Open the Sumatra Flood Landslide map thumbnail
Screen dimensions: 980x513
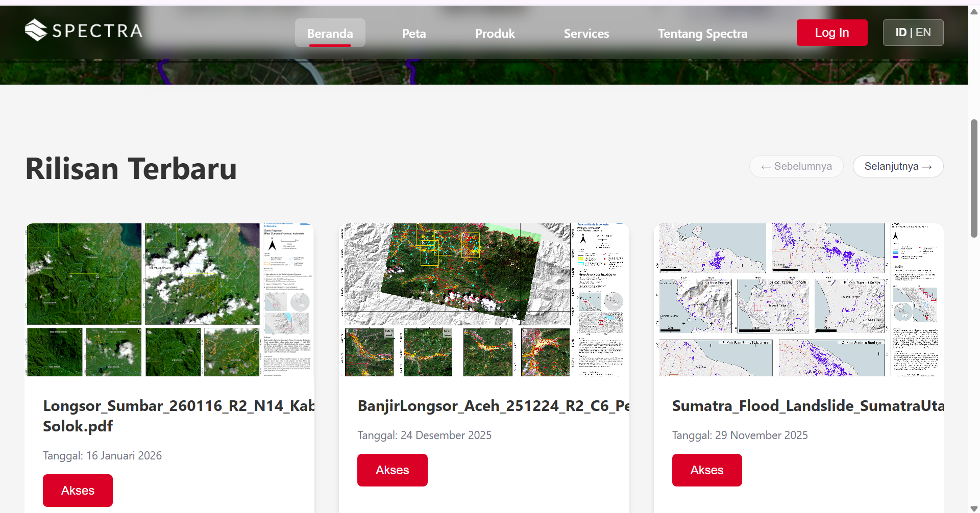pyautogui.click(x=799, y=300)
